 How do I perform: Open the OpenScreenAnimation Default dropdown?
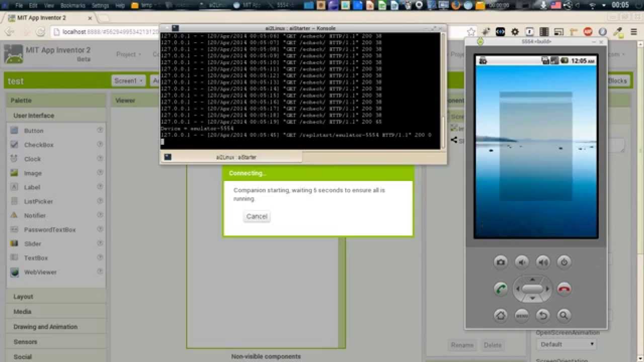pyautogui.click(x=567, y=344)
